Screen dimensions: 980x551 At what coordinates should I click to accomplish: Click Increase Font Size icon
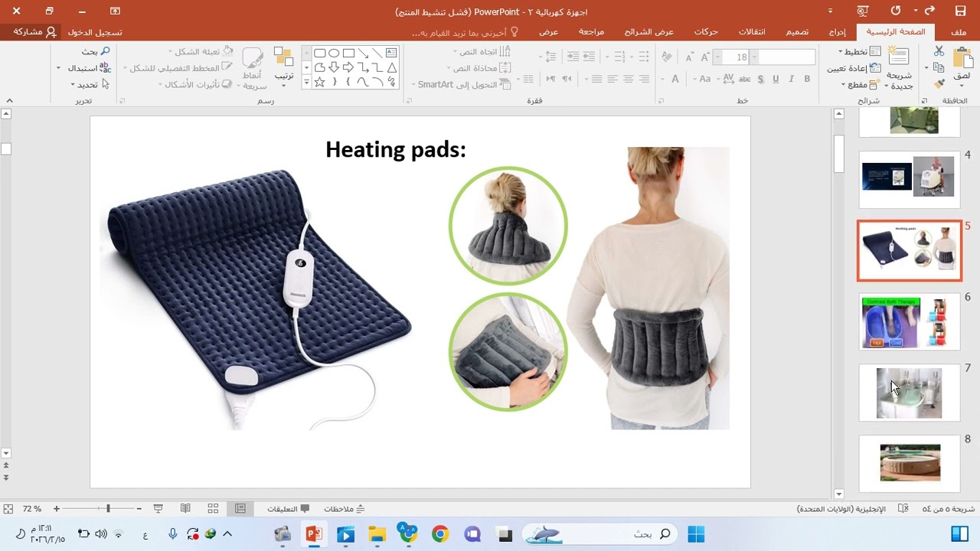(x=704, y=57)
